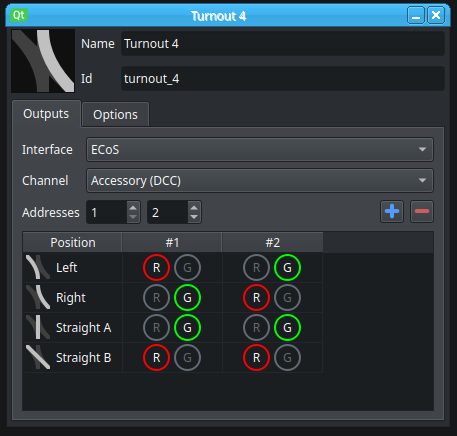Toggle R for output #2 in Left row
The height and width of the screenshot is (436, 457).
(x=256, y=267)
